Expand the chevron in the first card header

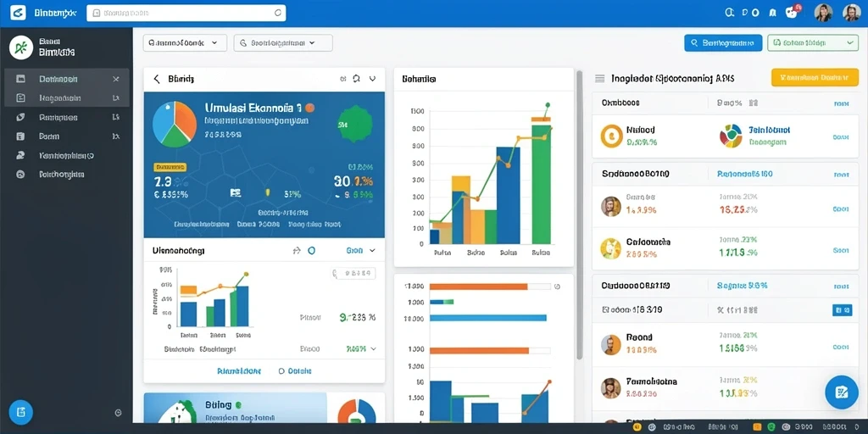tap(373, 79)
